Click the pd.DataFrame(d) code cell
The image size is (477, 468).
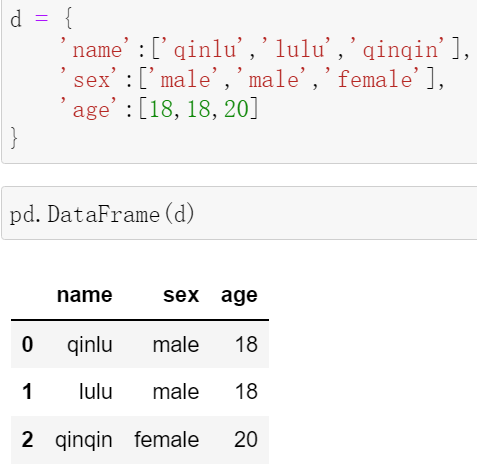click(239, 213)
